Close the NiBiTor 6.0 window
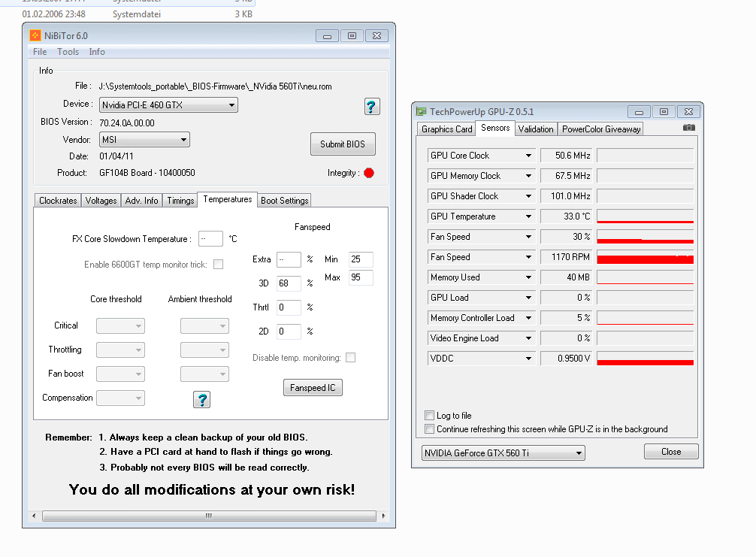756x557 pixels. point(377,35)
